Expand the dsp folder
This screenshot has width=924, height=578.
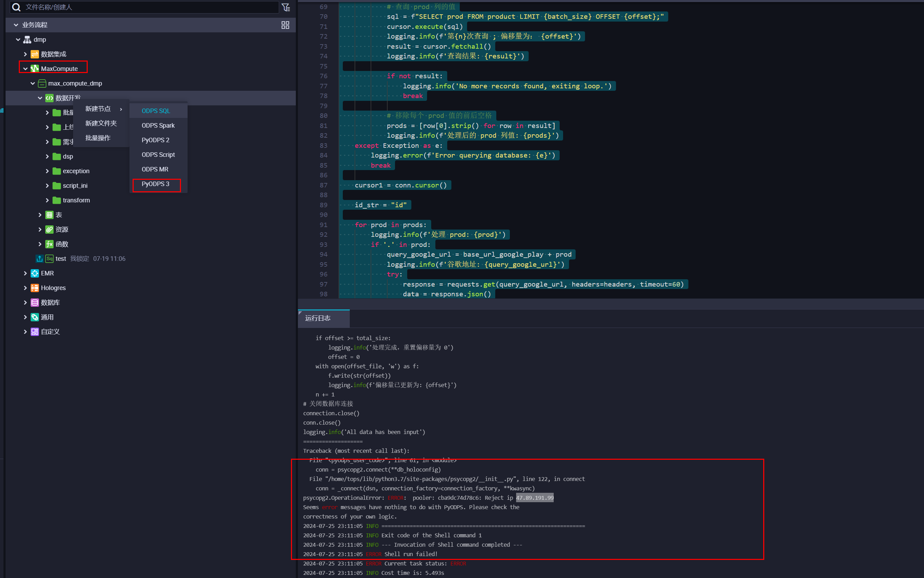[x=47, y=156]
